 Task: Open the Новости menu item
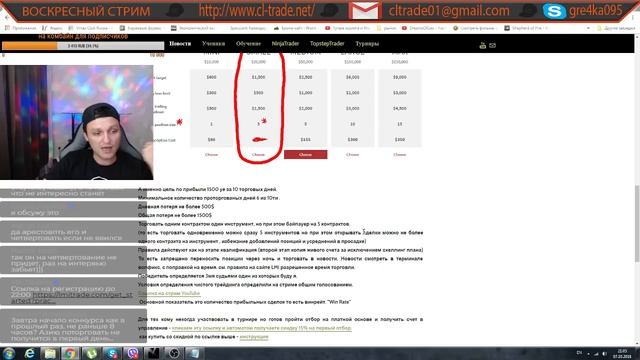click(180, 43)
